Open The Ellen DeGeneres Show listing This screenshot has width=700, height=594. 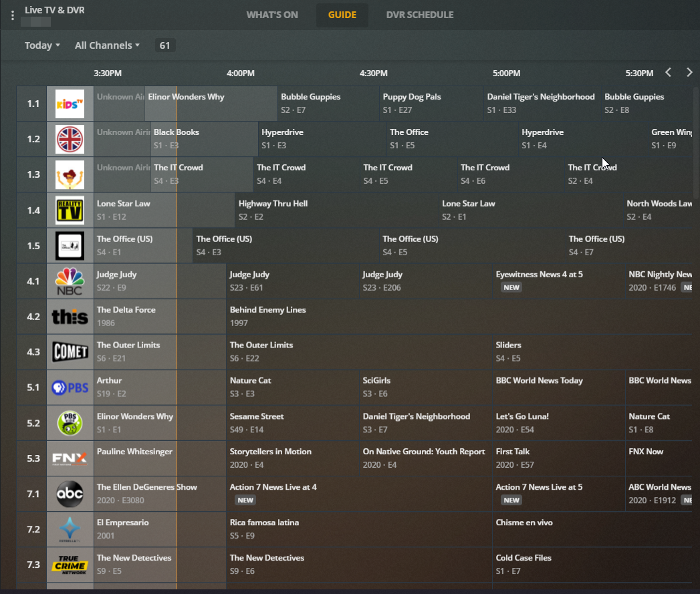(160, 494)
